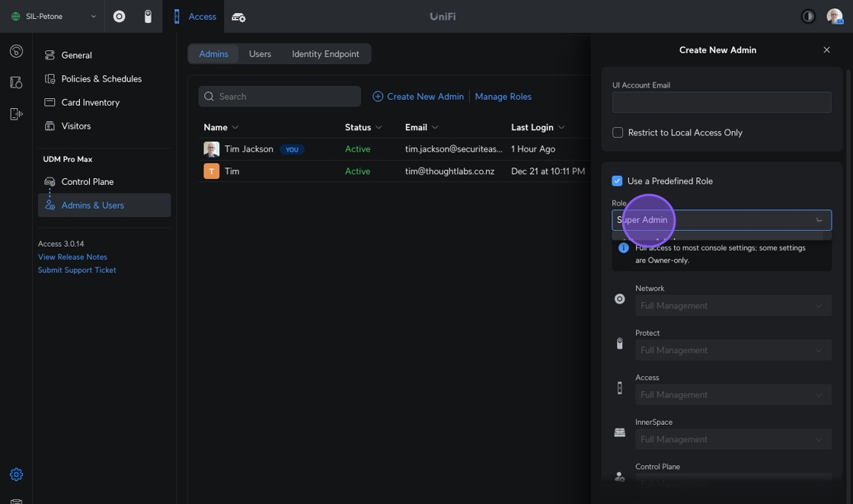Uncheck Use a Predefined Role
This screenshot has width=853, height=504.
click(x=618, y=181)
